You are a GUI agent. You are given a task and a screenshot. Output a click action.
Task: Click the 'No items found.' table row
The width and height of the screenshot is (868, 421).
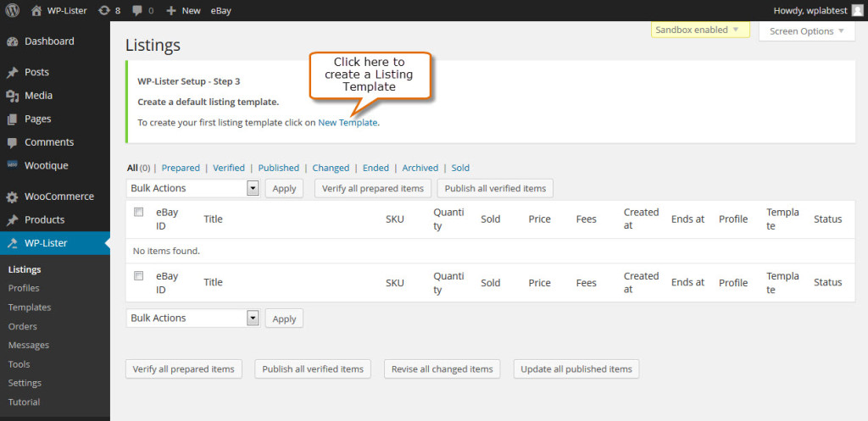[491, 252]
